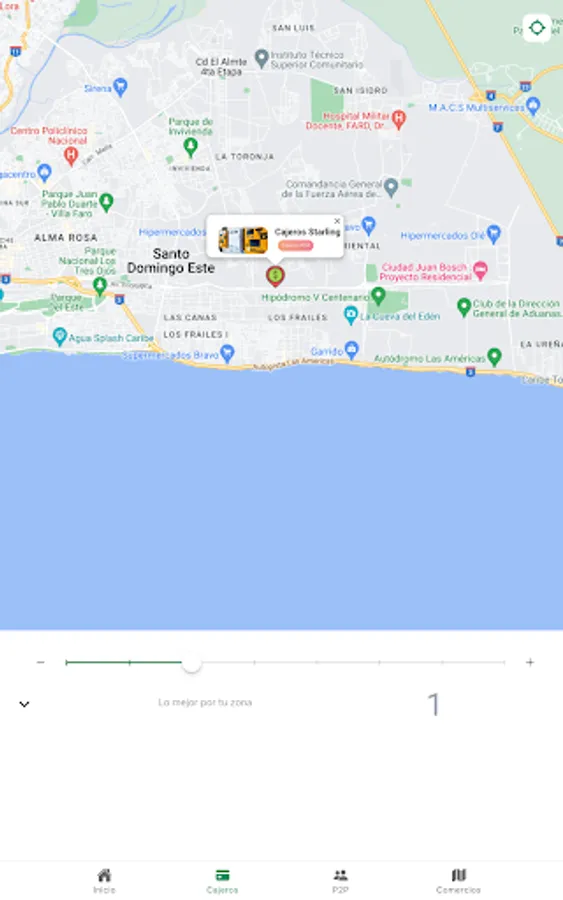Click the distance slider handle
The width and height of the screenshot is (563, 900).
coord(192,662)
